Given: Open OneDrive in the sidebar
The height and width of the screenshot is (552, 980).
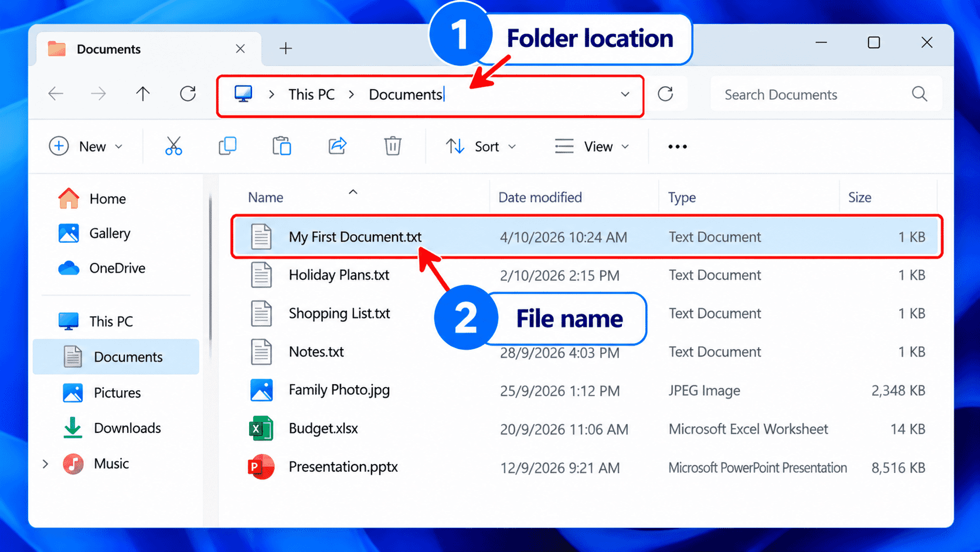Looking at the screenshot, I should coord(101,268).
